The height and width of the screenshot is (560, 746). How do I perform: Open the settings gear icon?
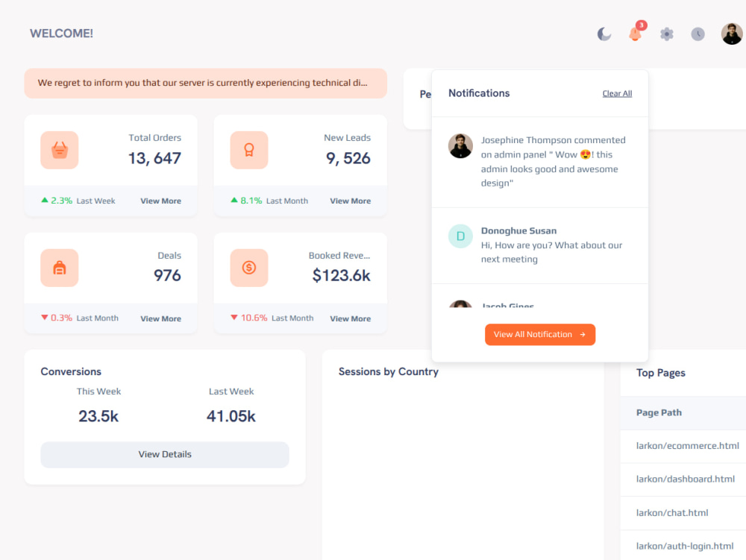[666, 34]
